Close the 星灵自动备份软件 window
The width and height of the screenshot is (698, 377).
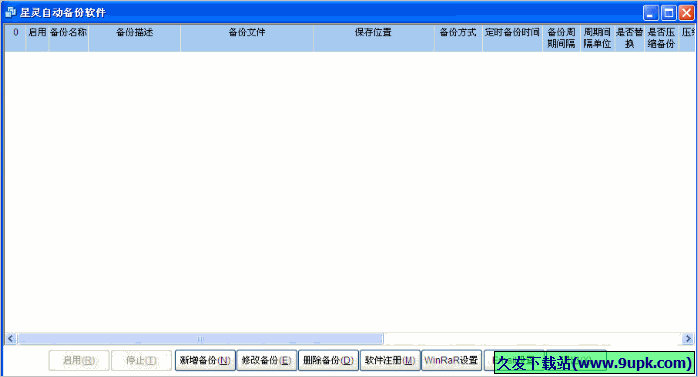click(686, 12)
